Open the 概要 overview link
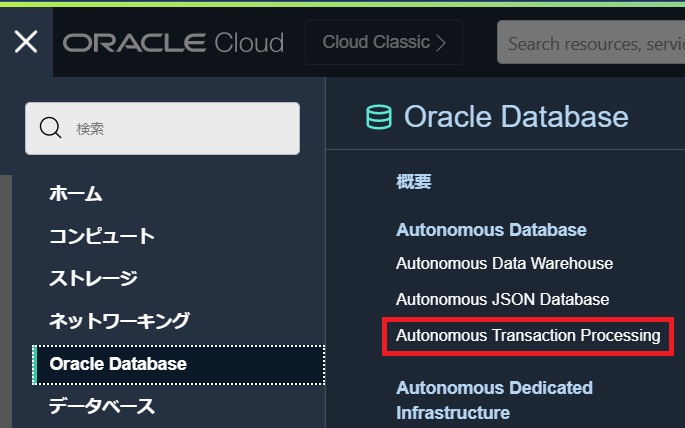The image size is (685, 428). tap(413, 182)
